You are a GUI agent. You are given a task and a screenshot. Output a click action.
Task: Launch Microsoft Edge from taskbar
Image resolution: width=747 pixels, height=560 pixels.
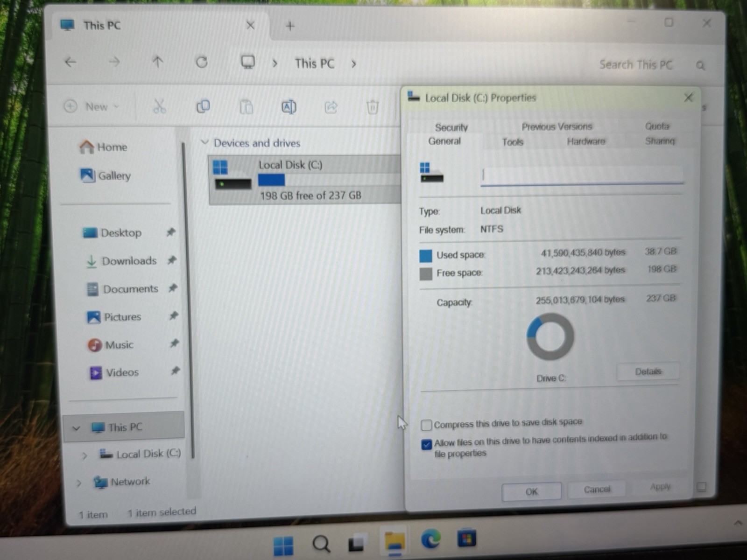click(430, 539)
